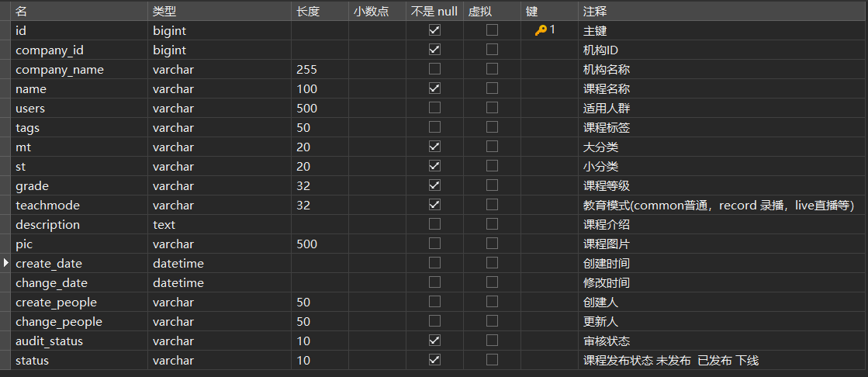Click the 名 column header
Viewport: 868px width, 377px height.
tap(79, 11)
